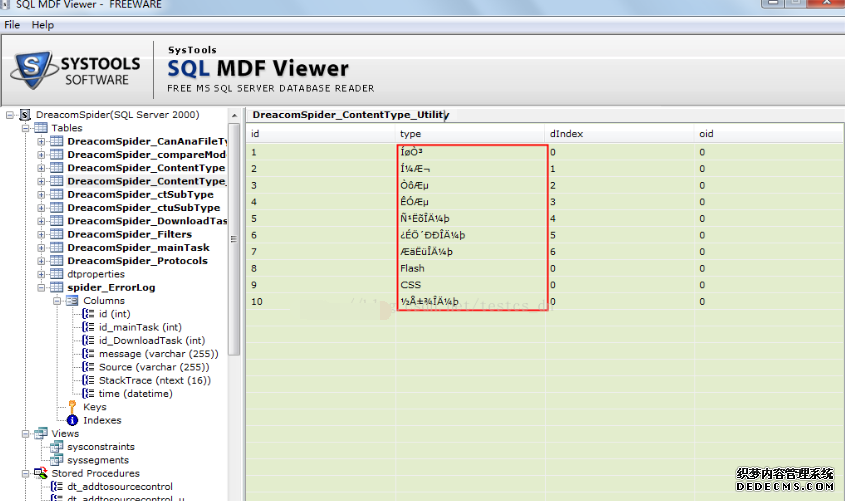
Task: Expand the DreacomSpider_Filters table node
Action: (41, 234)
